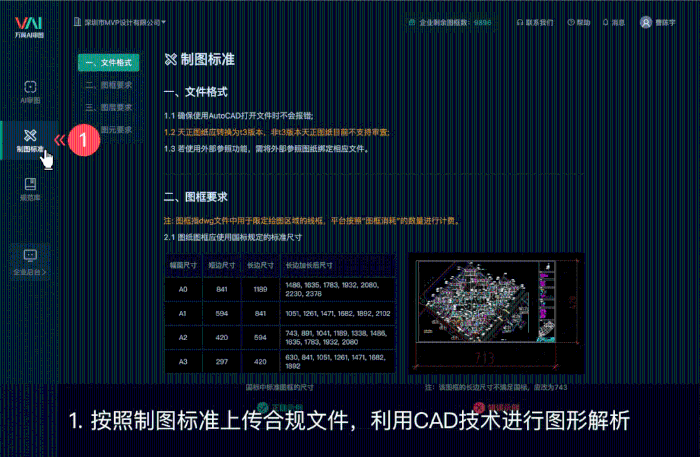
Task: Open the AI审图 sidebar icon
Action: coord(30,91)
